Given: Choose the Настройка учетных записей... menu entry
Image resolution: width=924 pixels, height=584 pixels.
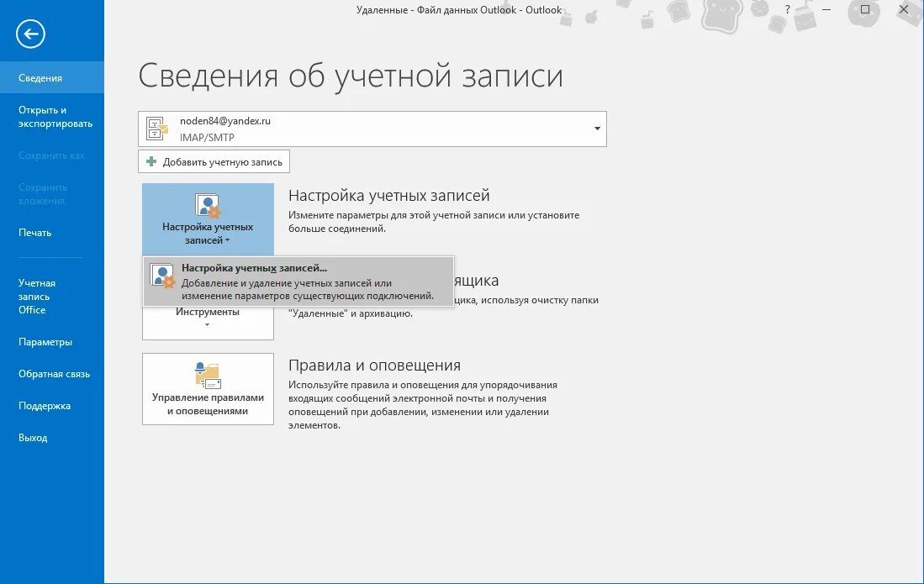Looking at the screenshot, I should tap(298, 281).
